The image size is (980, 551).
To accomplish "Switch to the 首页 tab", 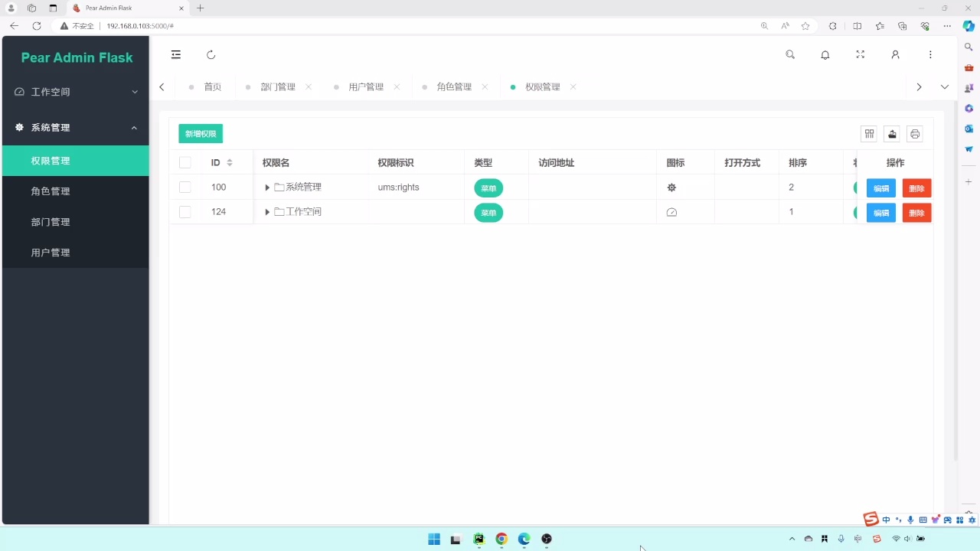I will point(212,86).
